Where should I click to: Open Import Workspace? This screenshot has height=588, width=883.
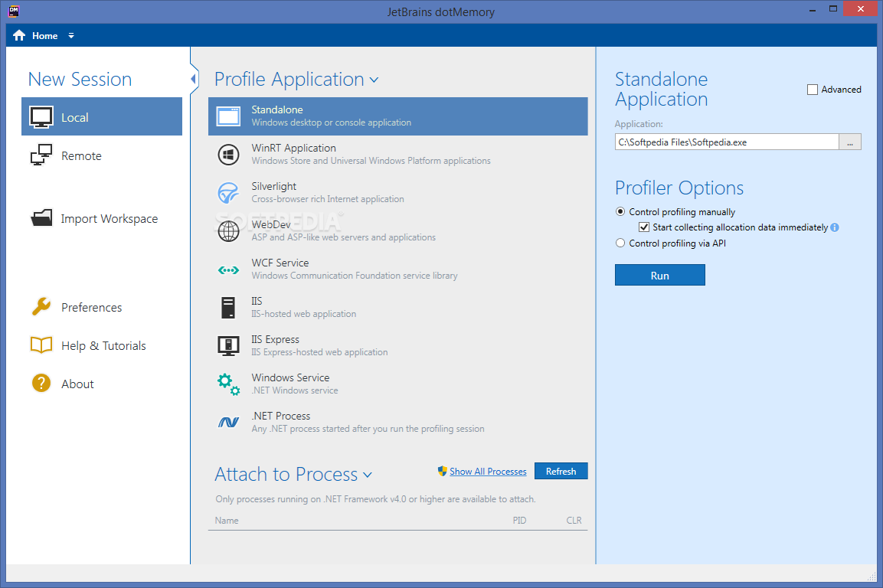[x=102, y=218]
